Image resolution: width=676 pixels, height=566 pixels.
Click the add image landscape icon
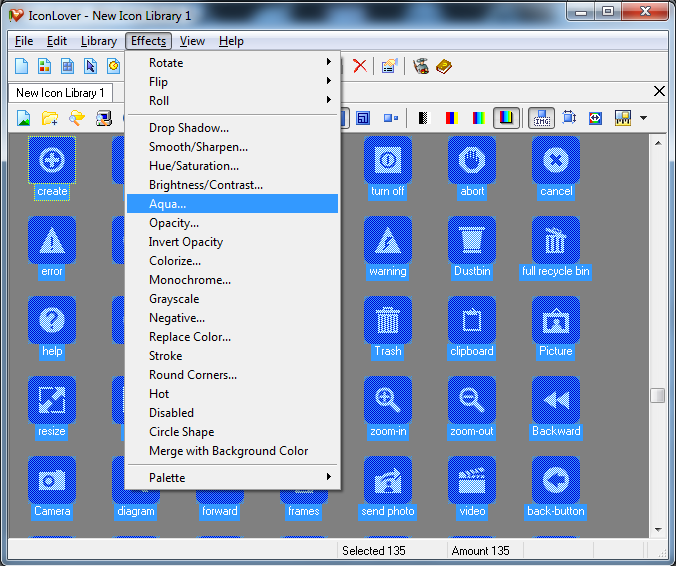[24, 118]
